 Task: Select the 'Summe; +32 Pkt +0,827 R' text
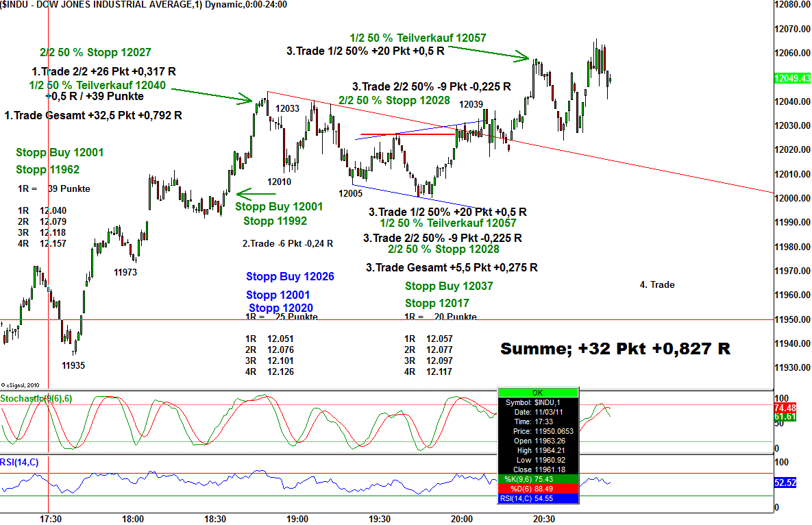(x=615, y=349)
